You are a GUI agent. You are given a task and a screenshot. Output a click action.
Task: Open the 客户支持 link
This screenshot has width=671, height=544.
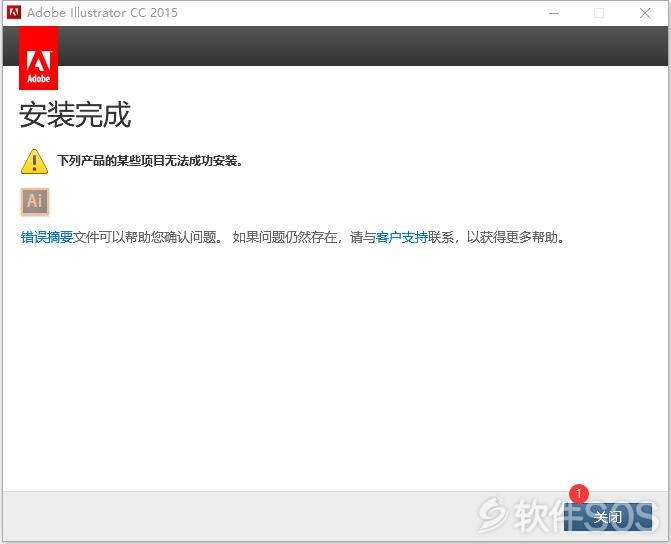pos(401,237)
